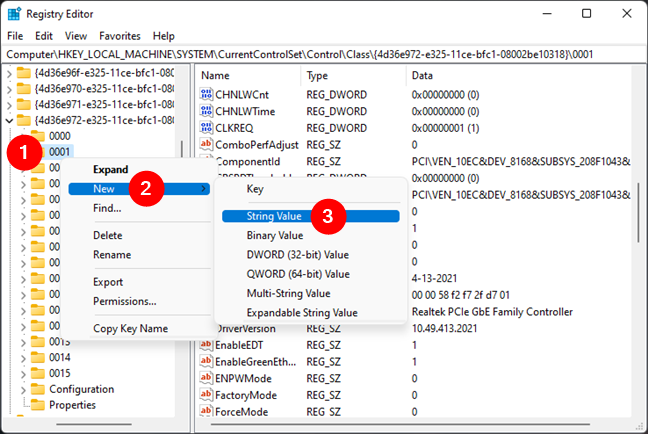Viewport: 648px width, 434px height.
Task: Click folder icon of {4d36e970-e325 key
Action: coord(24,89)
